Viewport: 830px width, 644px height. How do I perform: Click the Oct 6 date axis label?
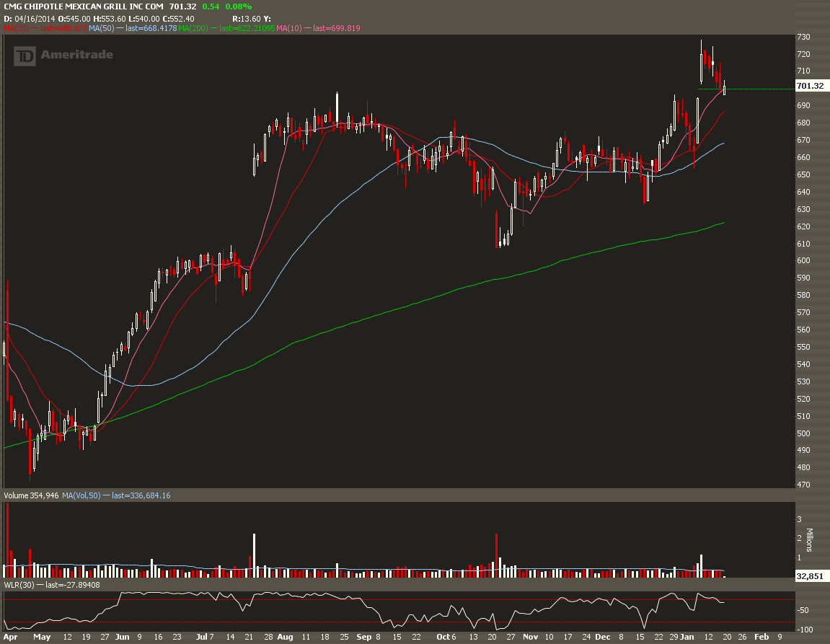pyautogui.click(x=446, y=637)
